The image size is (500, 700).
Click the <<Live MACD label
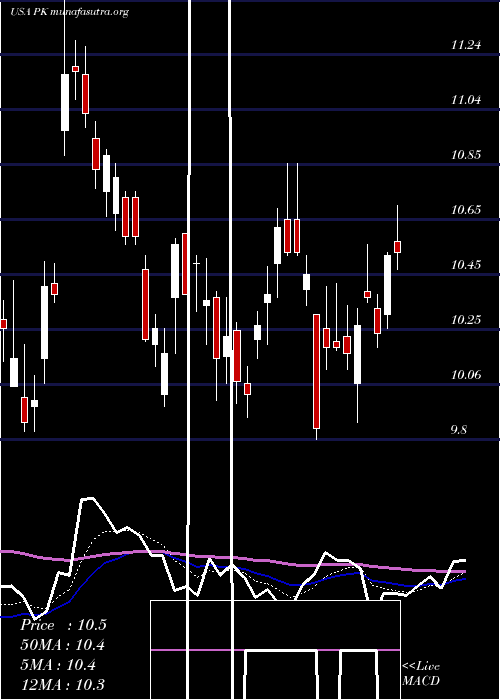point(421,674)
